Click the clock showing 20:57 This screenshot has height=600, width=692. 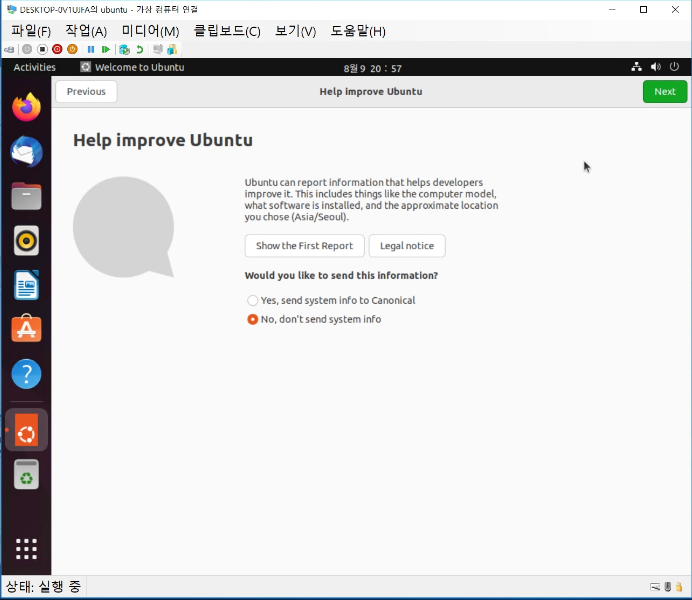click(x=372, y=68)
